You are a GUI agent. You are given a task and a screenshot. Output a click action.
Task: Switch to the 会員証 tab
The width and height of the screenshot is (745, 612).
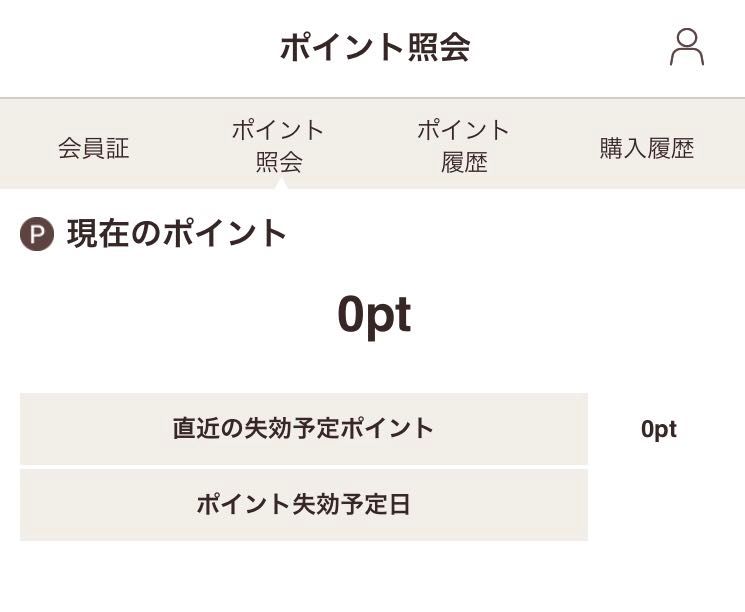click(x=94, y=148)
